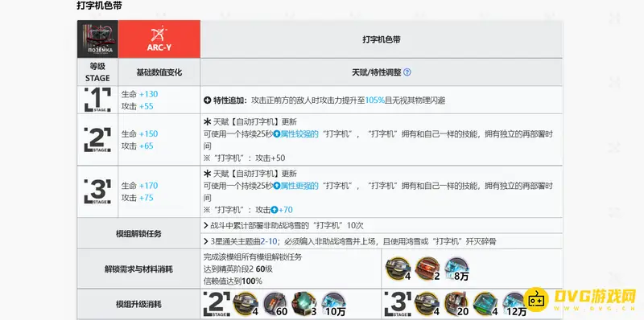This screenshot has height=320, width=644.
Task: Click the asterisk icon in Stage 3 talent row
Action: [x=208, y=174]
